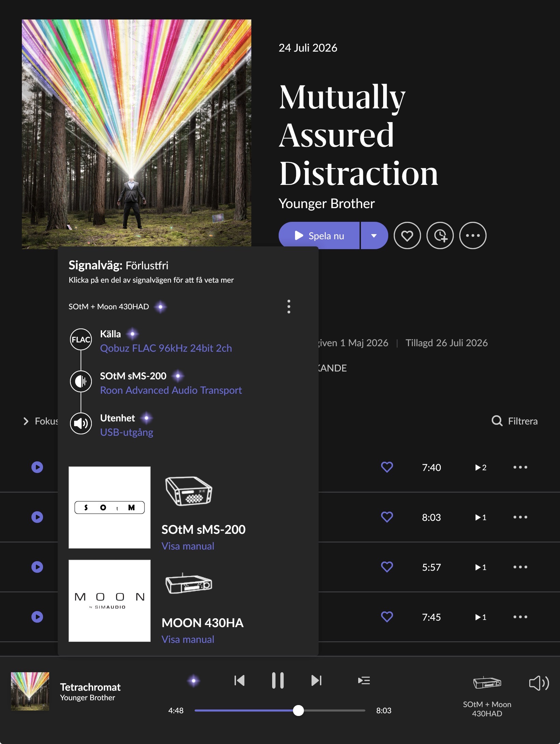Click the star beside Utenhet
Screen dimensions: 560x744
click(146, 418)
